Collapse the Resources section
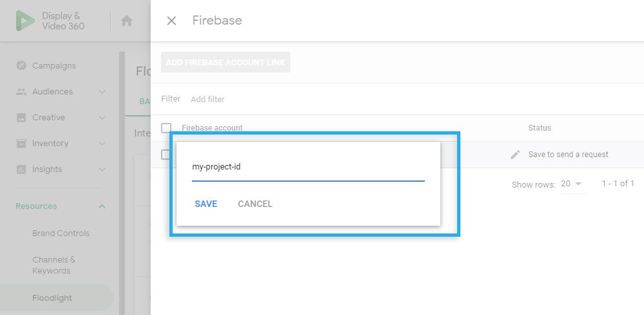 coord(102,206)
